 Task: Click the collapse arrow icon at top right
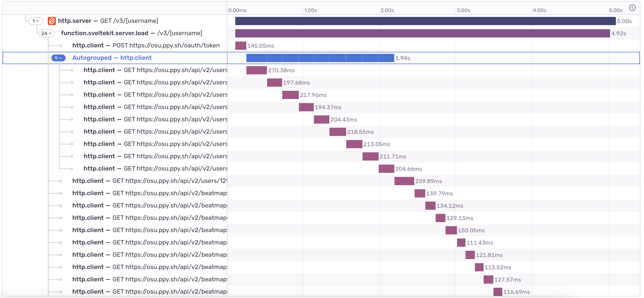632,8
